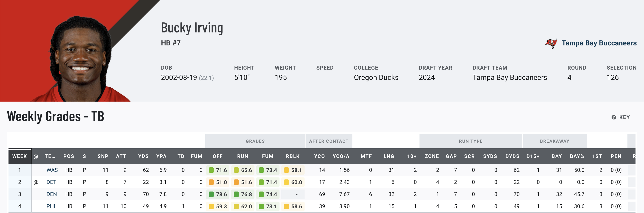Sort by the YCO/A column header
This screenshot has width=644, height=213.
pyautogui.click(x=341, y=156)
